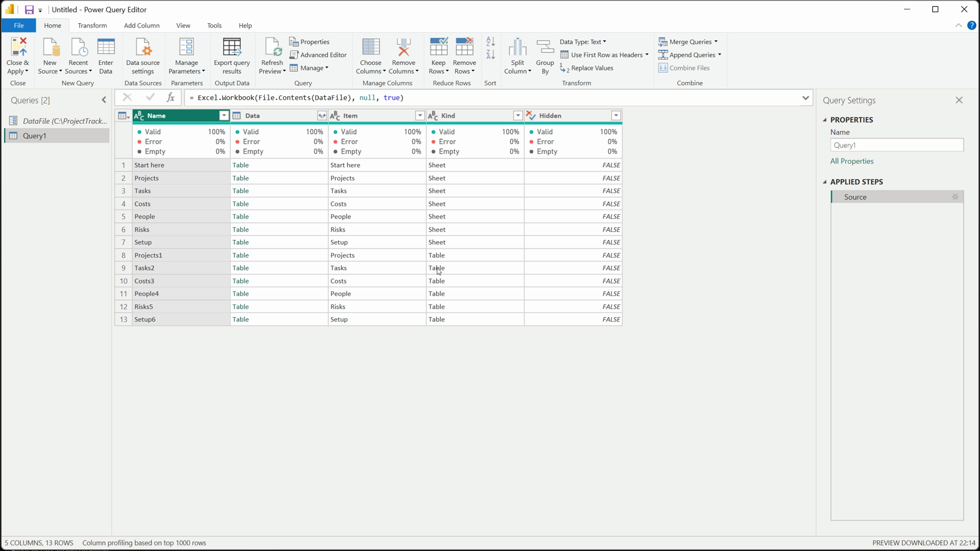Image resolution: width=980 pixels, height=551 pixels.
Task: Open the New Source icon
Action: (50, 48)
